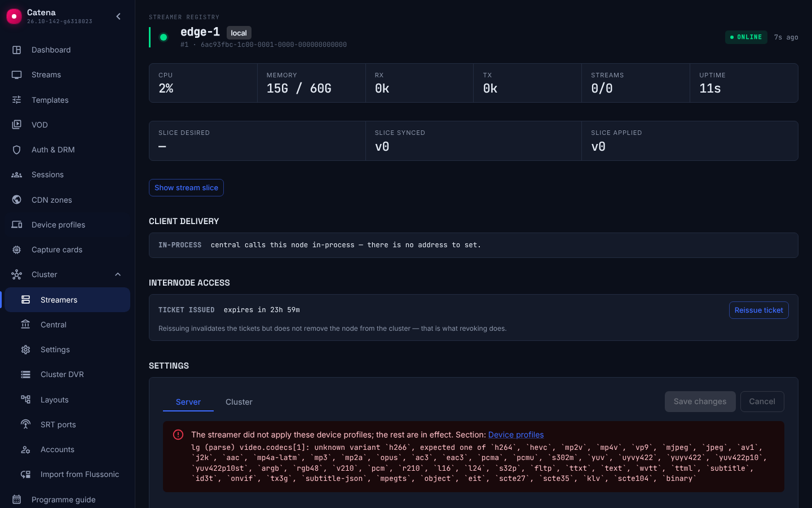The image size is (812, 508).
Task: Open the Import from Flussonic icon
Action: point(26,474)
